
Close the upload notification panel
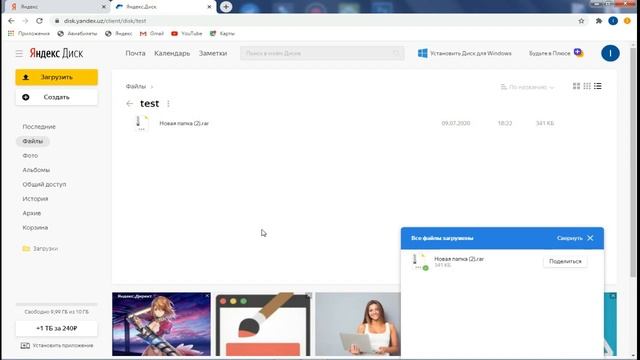590,238
